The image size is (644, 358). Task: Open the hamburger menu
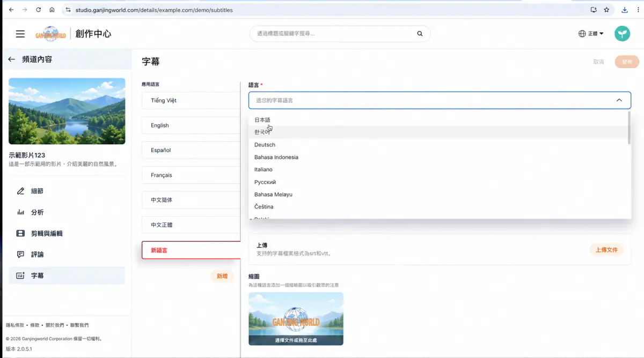click(x=20, y=34)
